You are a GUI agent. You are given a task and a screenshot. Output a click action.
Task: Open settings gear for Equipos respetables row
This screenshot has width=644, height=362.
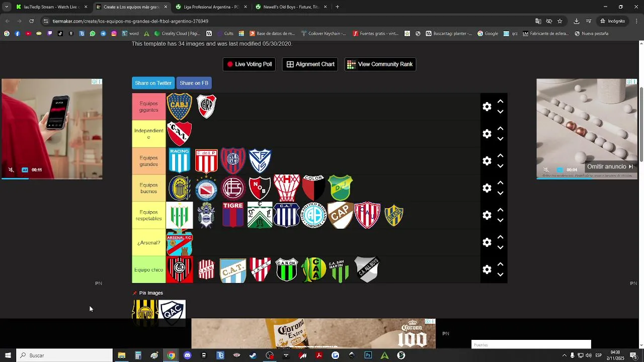click(x=487, y=215)
